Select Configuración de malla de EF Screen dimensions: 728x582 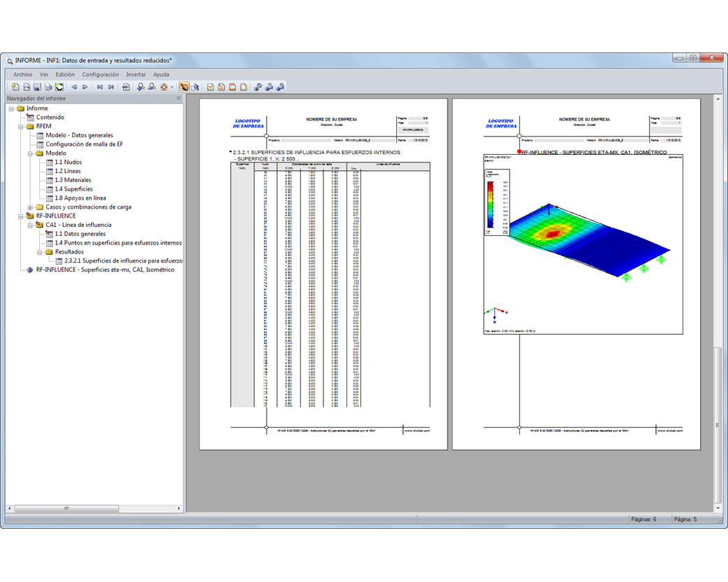(x=84, y=144)
